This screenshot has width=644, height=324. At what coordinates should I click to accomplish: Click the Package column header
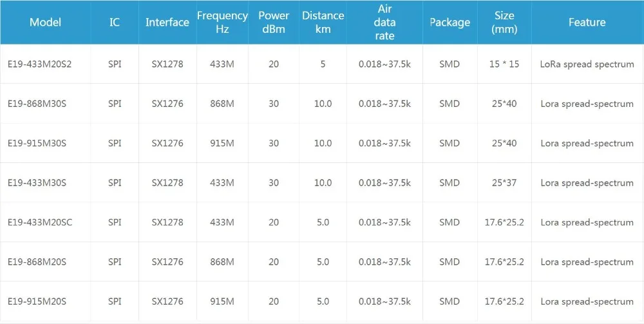coord(450,22)
